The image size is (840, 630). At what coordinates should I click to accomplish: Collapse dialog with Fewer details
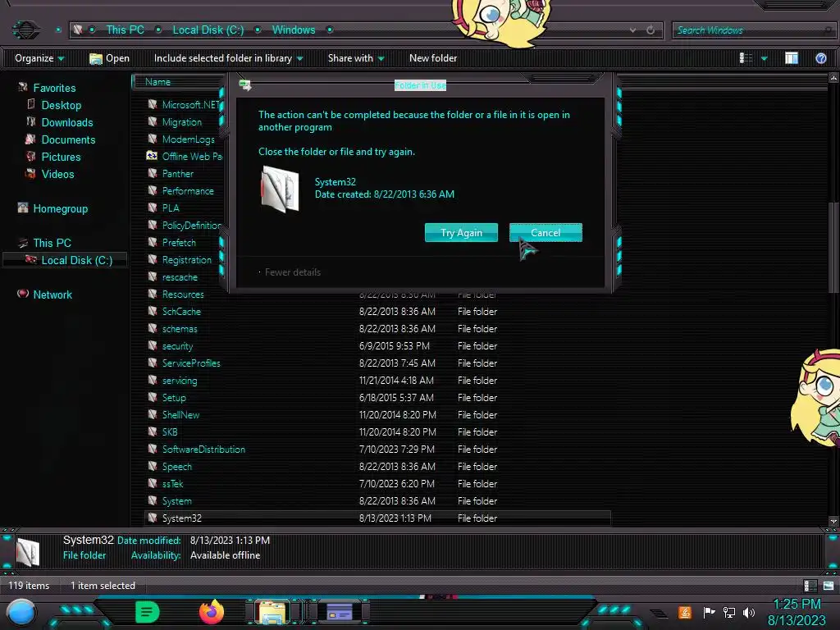[x=293, y=272]
